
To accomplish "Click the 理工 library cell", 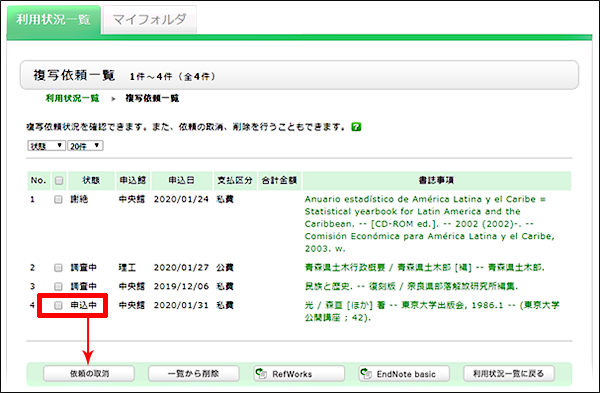I will click(127, 267).
